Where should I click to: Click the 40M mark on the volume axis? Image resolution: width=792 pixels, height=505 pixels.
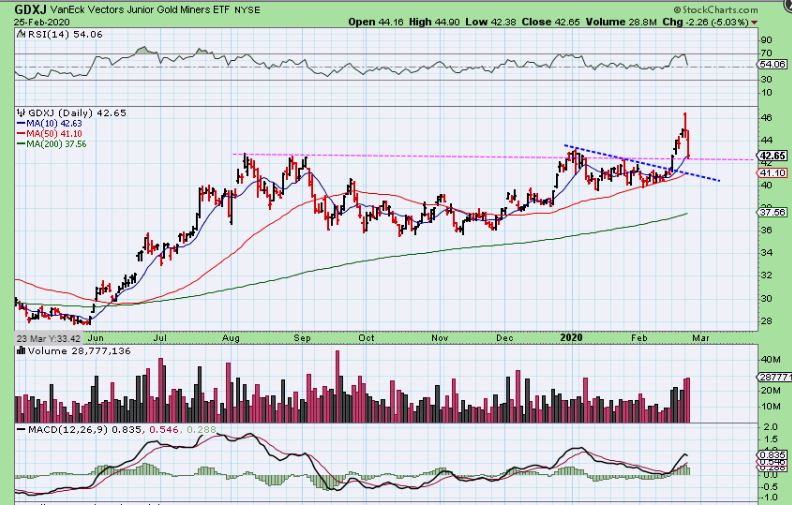tap(771, 360)
